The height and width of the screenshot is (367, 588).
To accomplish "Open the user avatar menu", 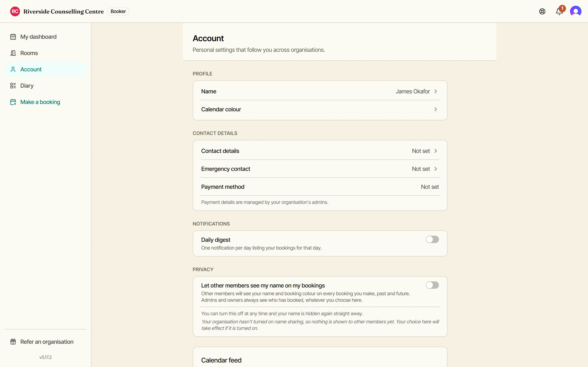I will tap(576, 11).
